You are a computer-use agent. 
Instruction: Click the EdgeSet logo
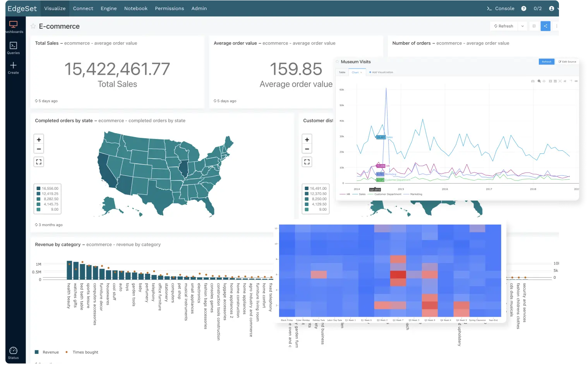pos(22,9)
